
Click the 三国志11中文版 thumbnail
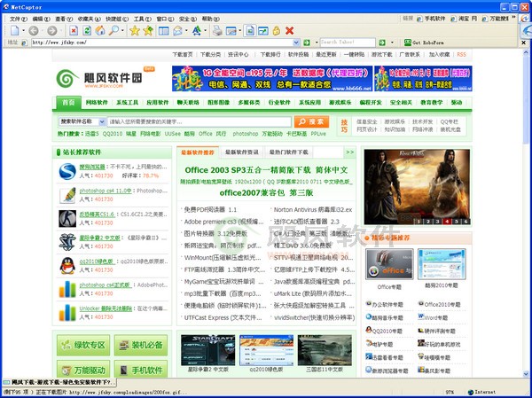(325, 350)
